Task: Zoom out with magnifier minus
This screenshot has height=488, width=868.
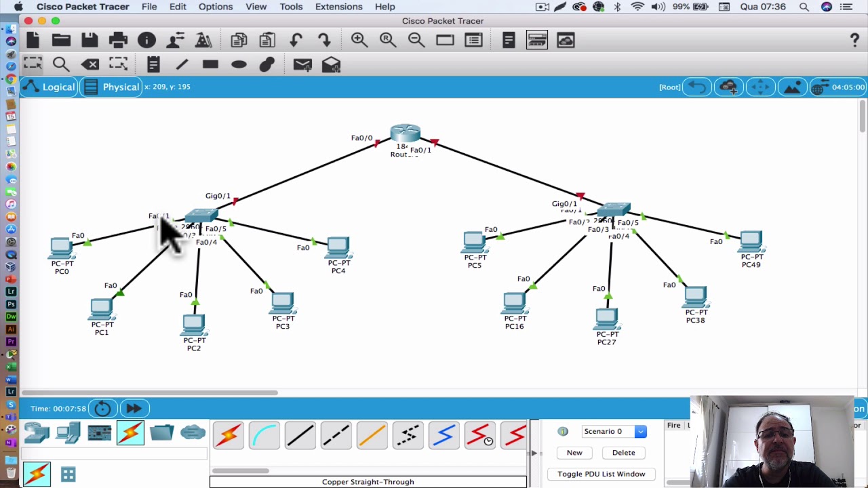Action: tap(416, 41)
